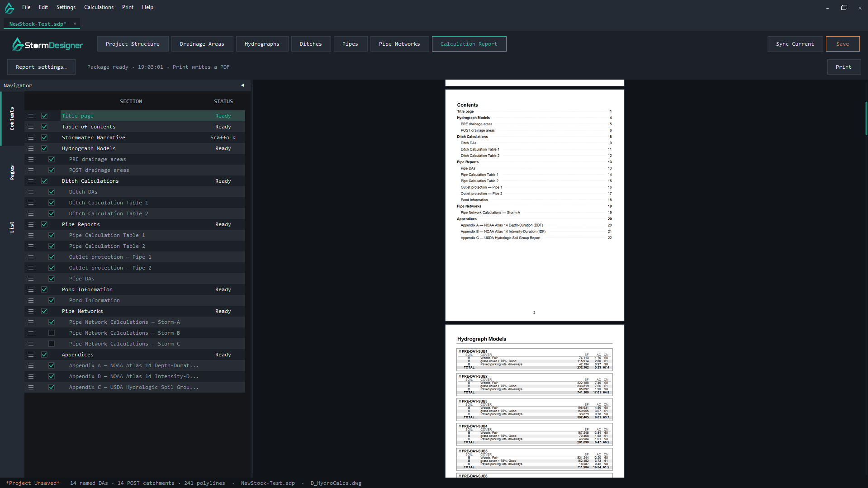Enable Pipe Network Calculations Storm-B checkbox
Screen dimensions: 868x488
52,333
